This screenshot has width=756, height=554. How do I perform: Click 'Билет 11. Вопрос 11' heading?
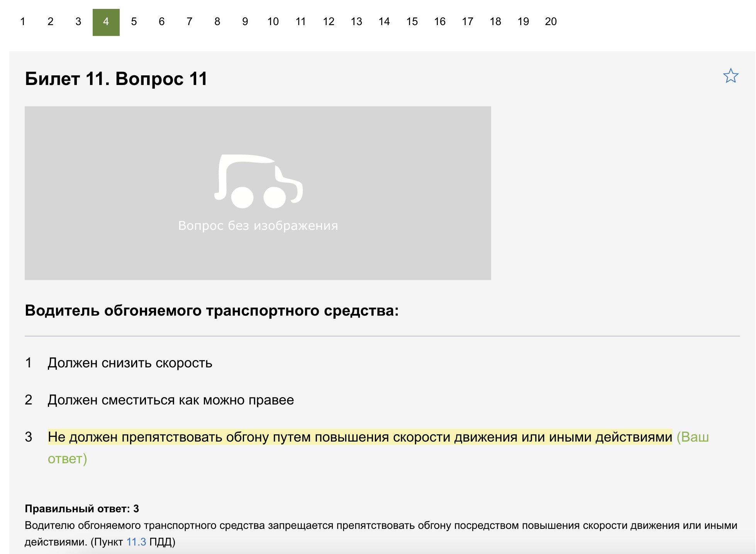116,79
